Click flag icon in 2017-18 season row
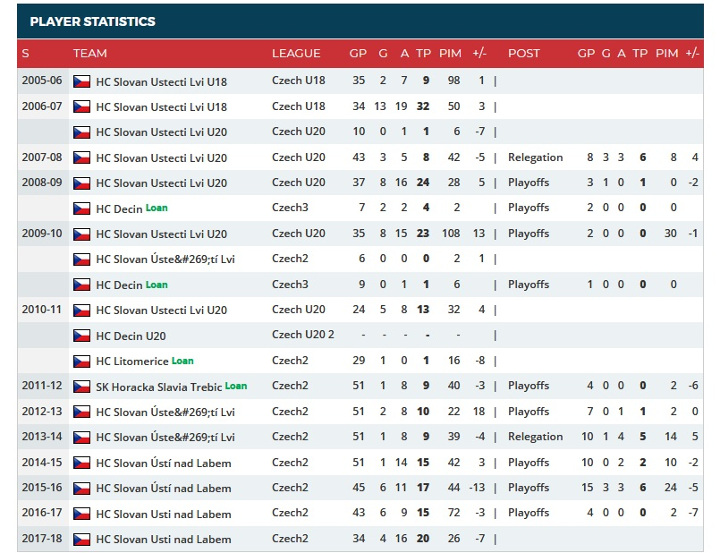 click(x=82, y=539)
